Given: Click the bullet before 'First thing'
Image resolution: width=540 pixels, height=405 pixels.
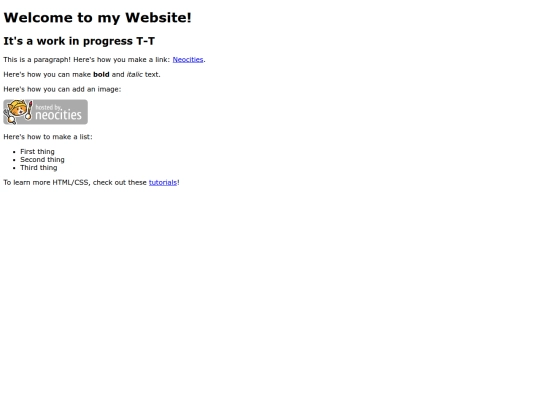Looking at the screenshot, I should coord(14,152).
